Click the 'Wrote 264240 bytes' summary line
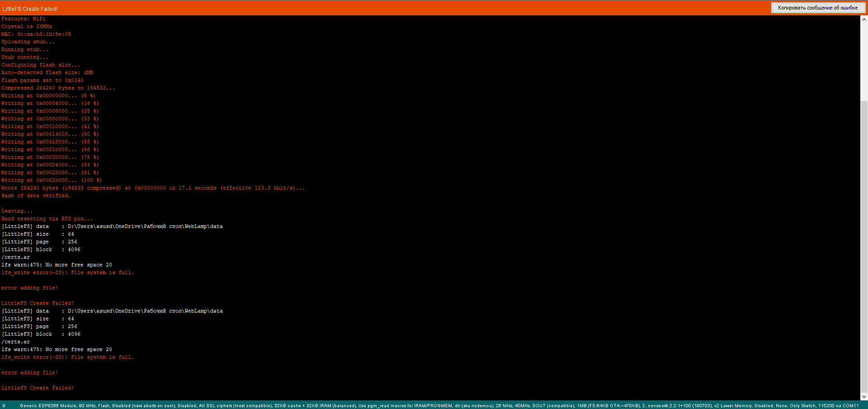This screenshot has height=409, width=868. click(153, 188)
